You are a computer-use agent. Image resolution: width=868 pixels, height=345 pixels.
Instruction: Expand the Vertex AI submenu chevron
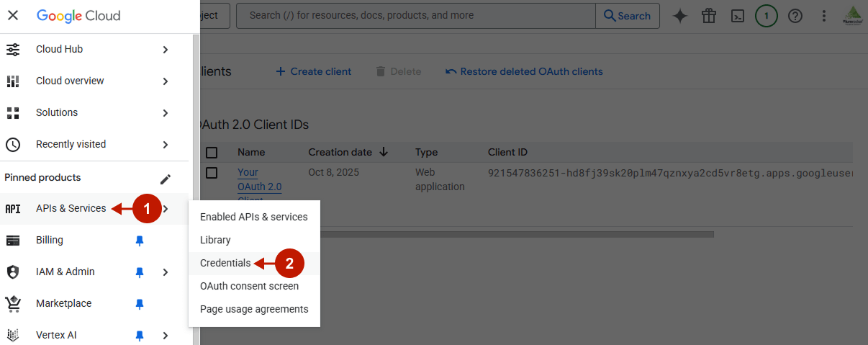(166, 336)
